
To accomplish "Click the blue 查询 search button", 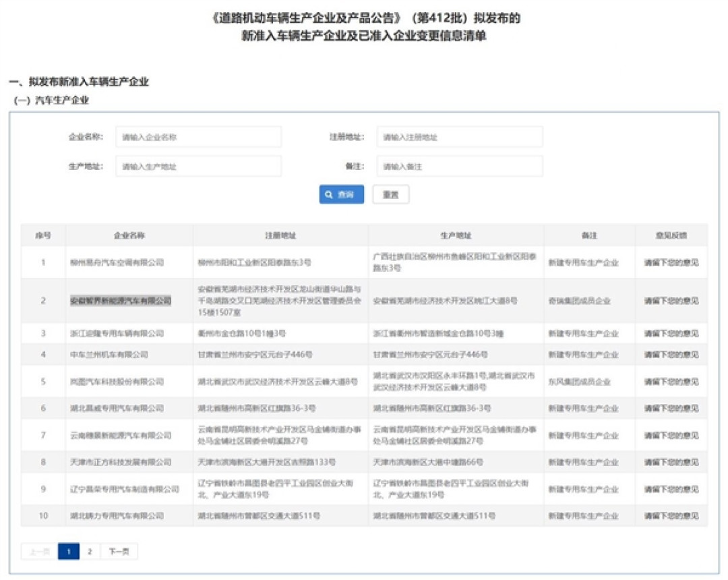I will [x=341, y=195].
